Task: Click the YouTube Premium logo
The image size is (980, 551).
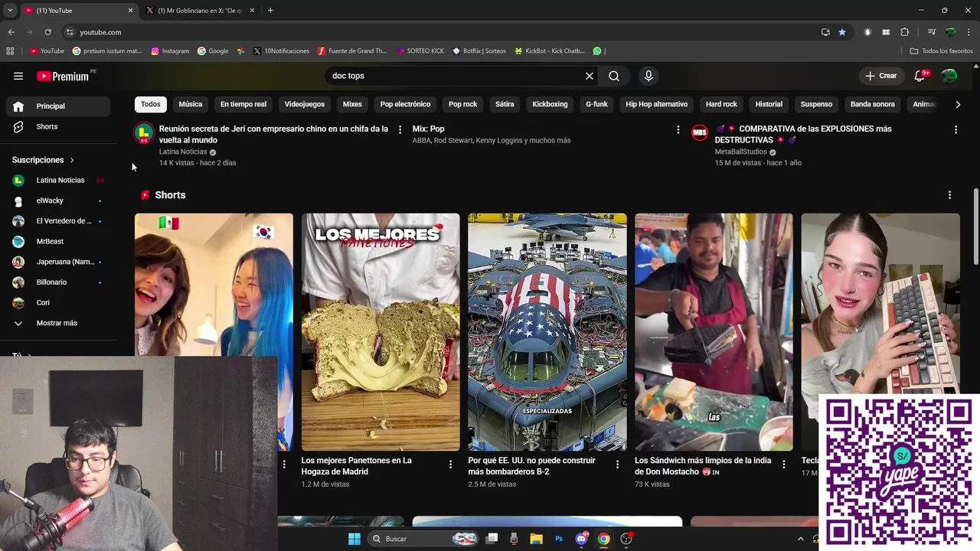Action: (x=64, y=76)
